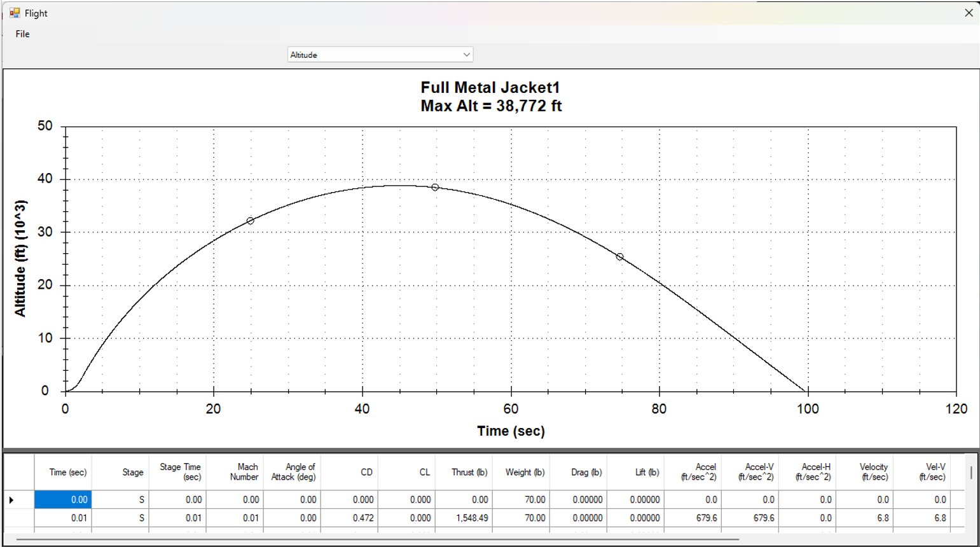Click the row selector arrow for first row
The image size is (980, 547).
12,500
